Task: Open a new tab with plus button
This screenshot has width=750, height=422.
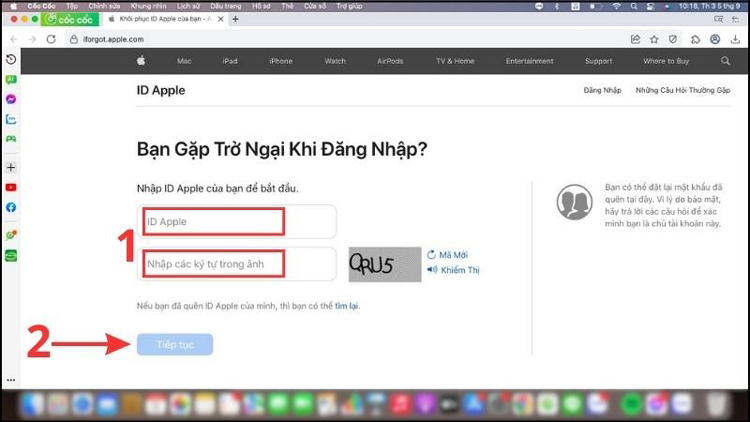Action: tap(235, 19)
